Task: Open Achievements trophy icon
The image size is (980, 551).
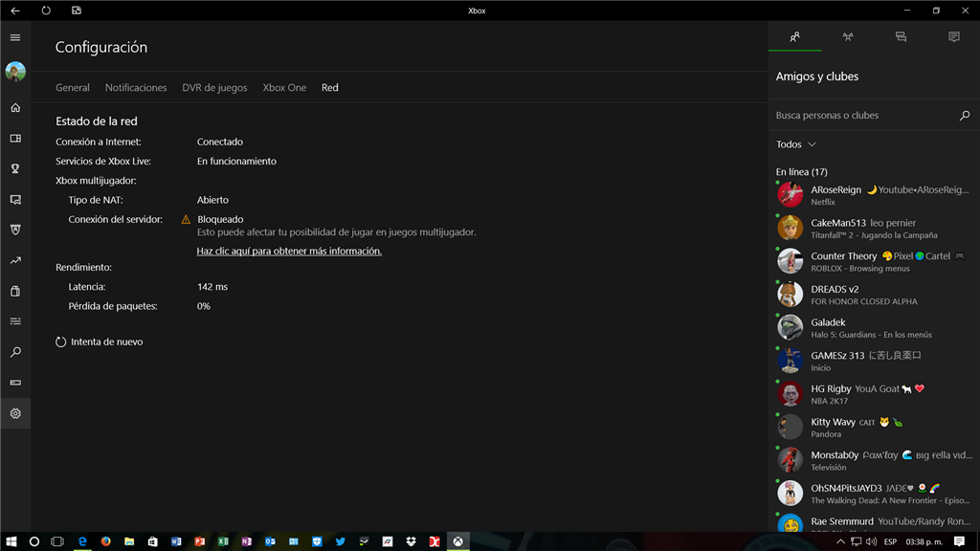Action: click(x=15, y=168)
